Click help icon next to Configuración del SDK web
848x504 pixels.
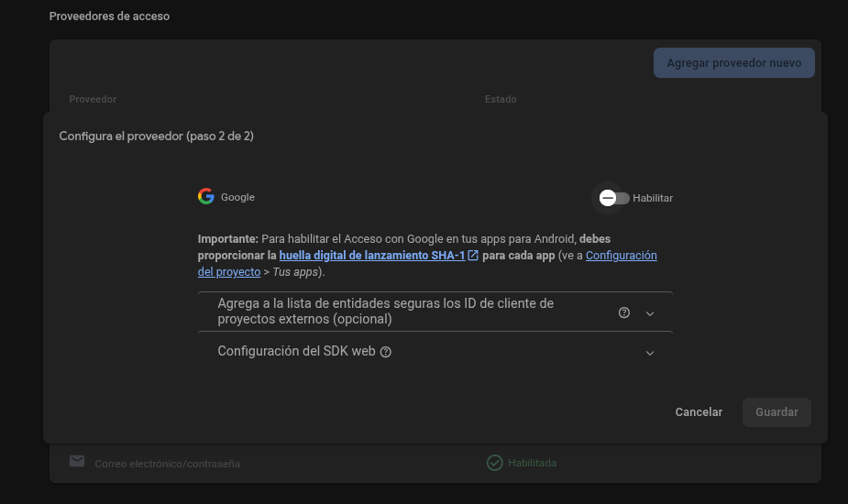(386, 352)
